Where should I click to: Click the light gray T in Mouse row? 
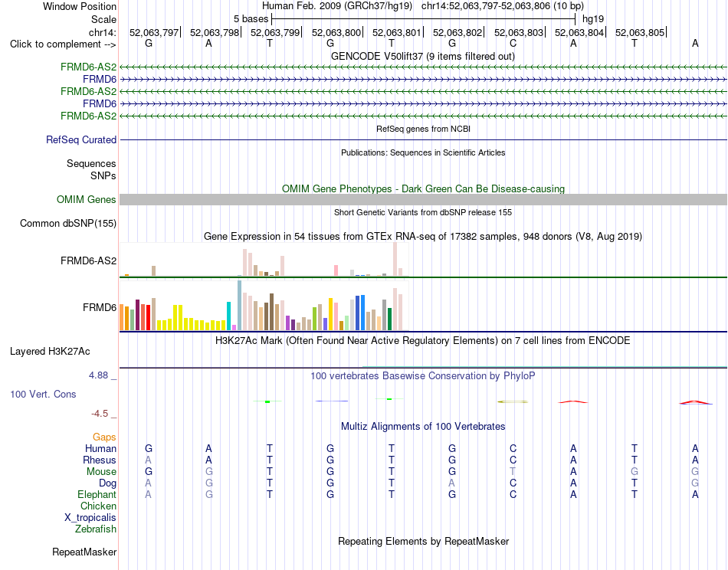tap(513, 472)
